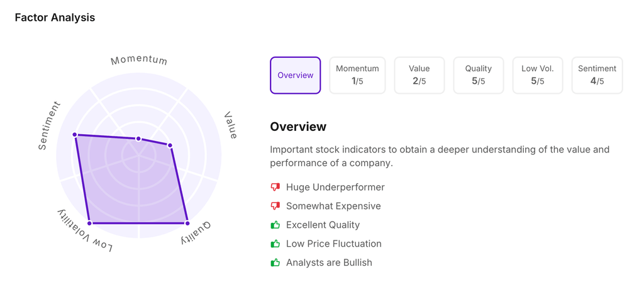Click the Value data point on radar chart

170,145
